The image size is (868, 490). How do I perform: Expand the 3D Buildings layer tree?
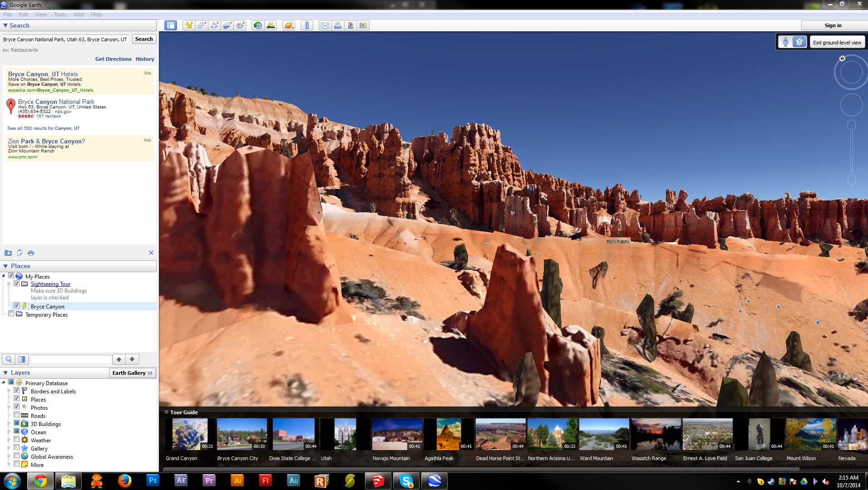tap(9, 424)
